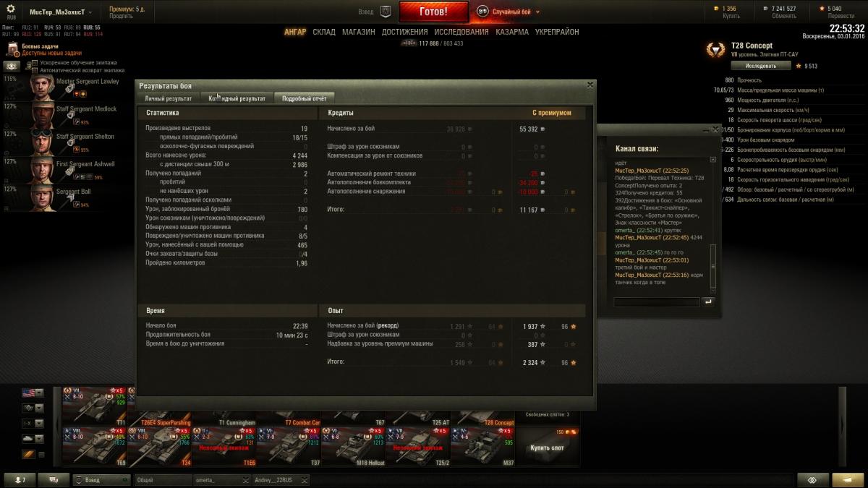The height and width of the screenshot is (488, 868).
Task: Open the tank type filter dropdown
Action: pyautogui.click(x=34, y=438)
